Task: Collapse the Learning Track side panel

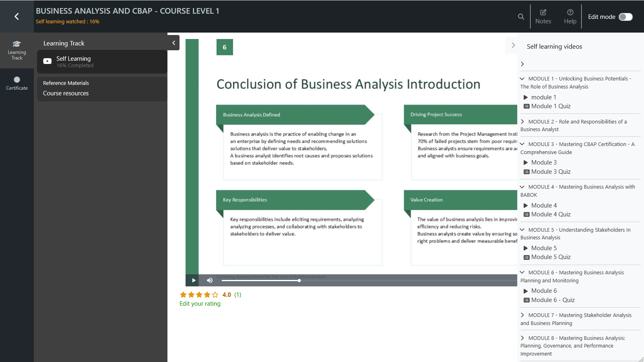Action: [x=173, y=43]
